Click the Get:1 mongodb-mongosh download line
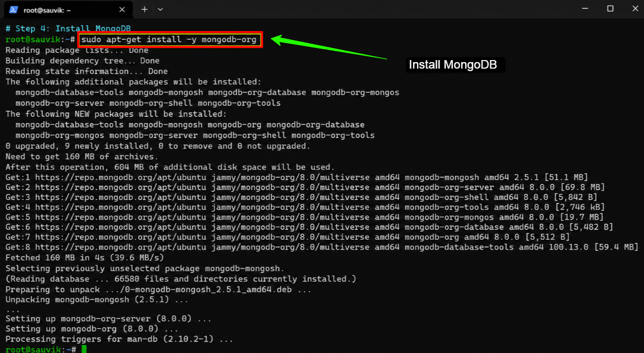 (x=297, y=177)
